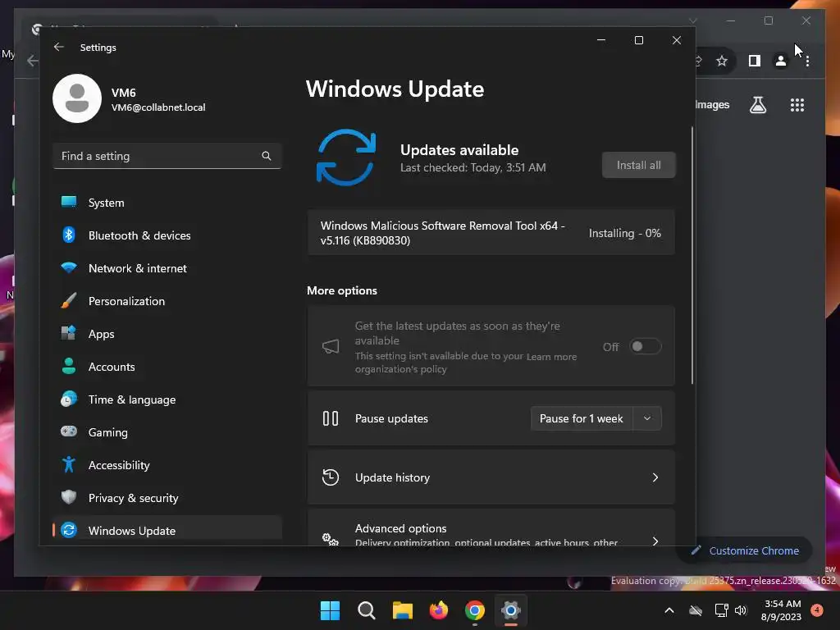This screenshot has width=840, height=630.
Task: Open Time & language settings
Action: click(x=167, y=399)
